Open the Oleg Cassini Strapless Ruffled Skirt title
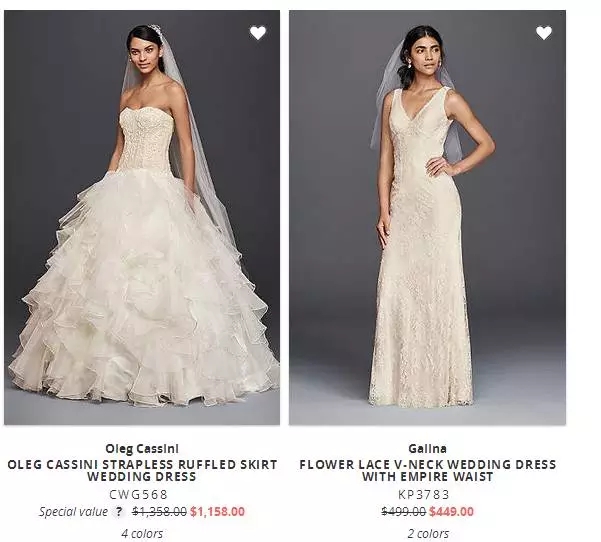 [142, 470]
